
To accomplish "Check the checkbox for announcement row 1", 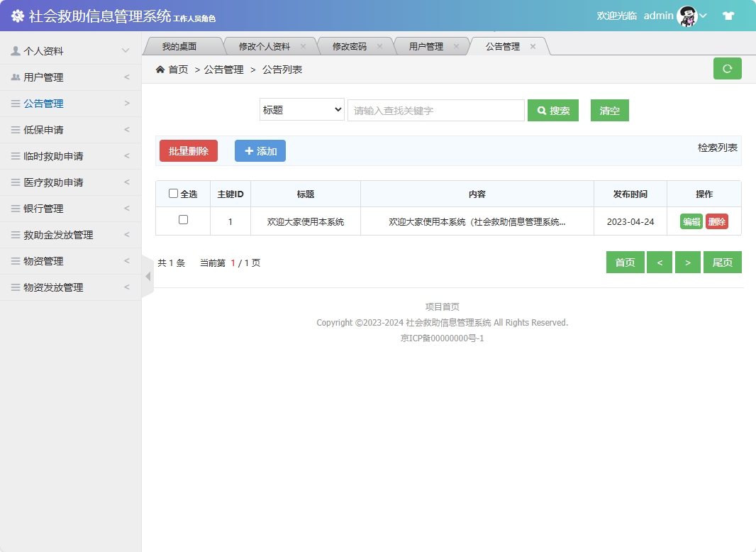I will (182, 221).
